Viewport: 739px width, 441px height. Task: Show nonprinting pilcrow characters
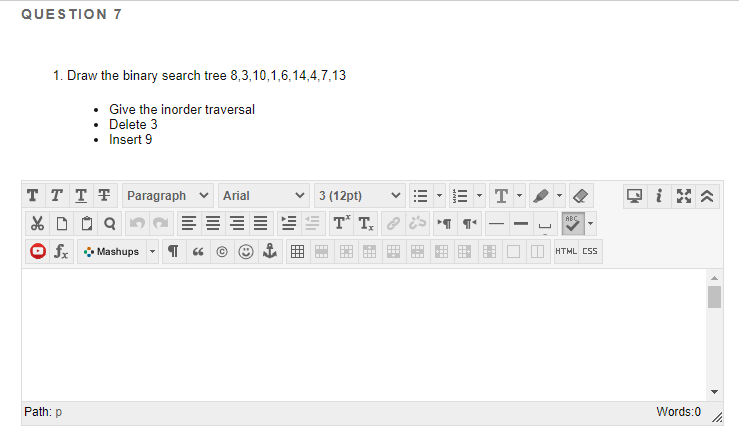tap(173, 251)
